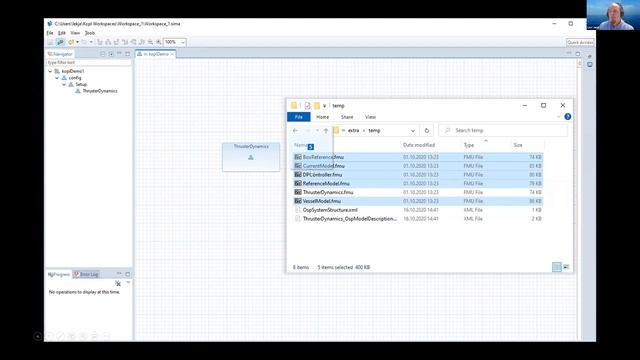640x360 pixels.
Task: Click the Search temp box
Action: pyautogui.click(x=503, y=131)
